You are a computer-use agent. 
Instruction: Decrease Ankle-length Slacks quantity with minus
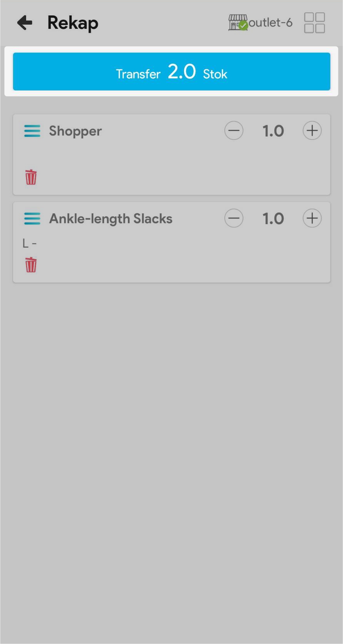pyautogui.click(x=234, y=218)
